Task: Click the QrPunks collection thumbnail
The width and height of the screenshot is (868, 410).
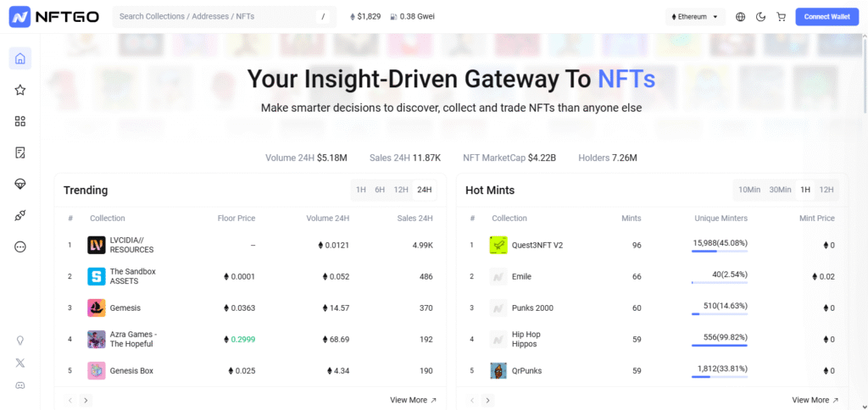Action: click(498, 371)
